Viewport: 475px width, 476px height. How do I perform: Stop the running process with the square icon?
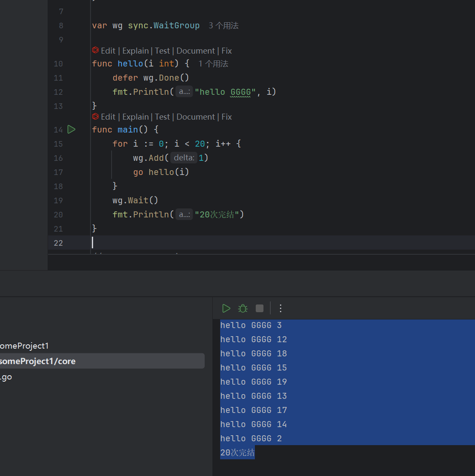pyautogui.click(x=260, y=308)
